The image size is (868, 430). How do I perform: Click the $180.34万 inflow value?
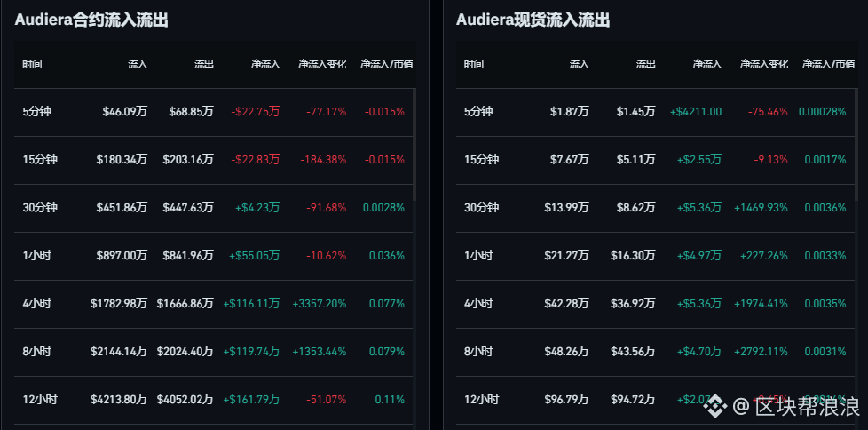122,160
